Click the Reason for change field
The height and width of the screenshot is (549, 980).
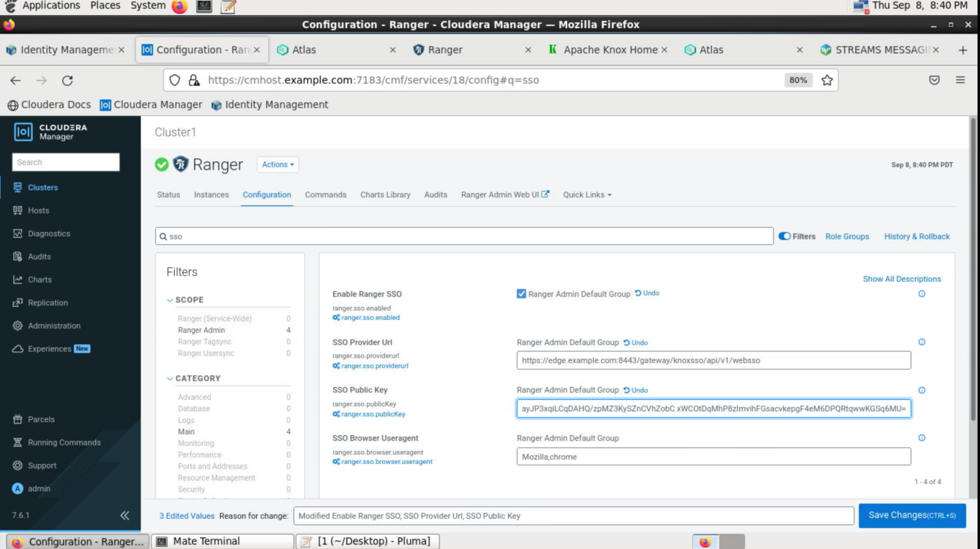coord(574,516)
